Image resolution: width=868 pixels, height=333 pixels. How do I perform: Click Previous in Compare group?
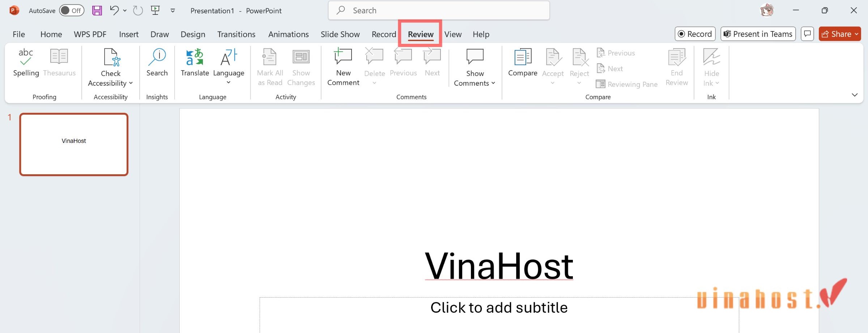616,53
